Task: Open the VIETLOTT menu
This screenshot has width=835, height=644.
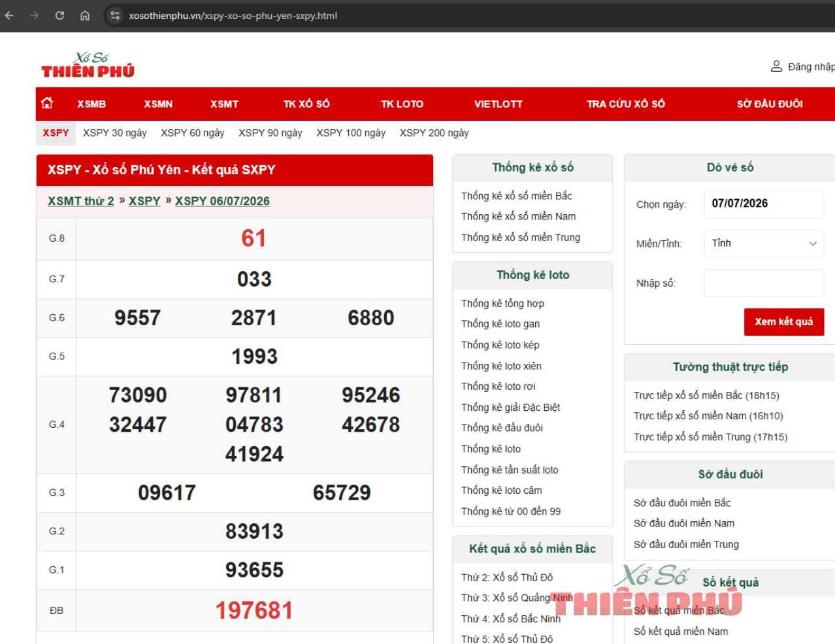Action: [499, 104]
